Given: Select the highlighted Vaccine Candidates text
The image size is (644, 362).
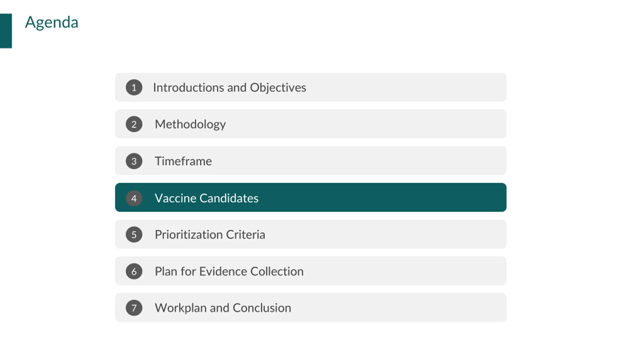Looking at the screenshot, I should point(207,198).
